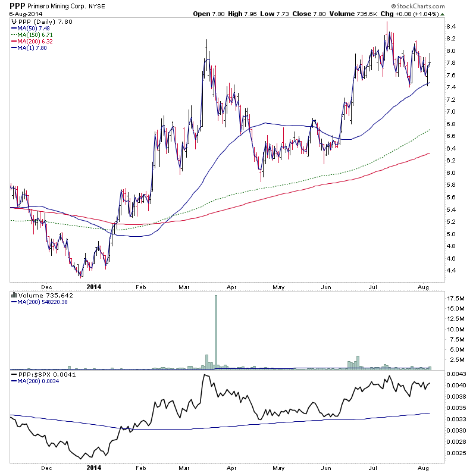Click the bar chart icon beside Volume 735,642
The image size is (476, 473).
point(14,295)
